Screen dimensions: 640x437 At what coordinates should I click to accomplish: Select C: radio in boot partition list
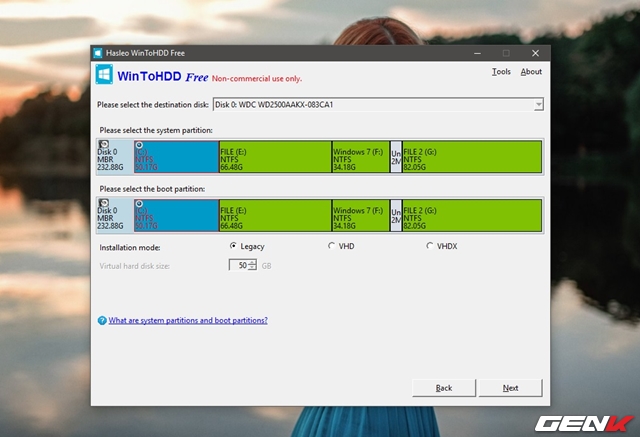point(139,204)
